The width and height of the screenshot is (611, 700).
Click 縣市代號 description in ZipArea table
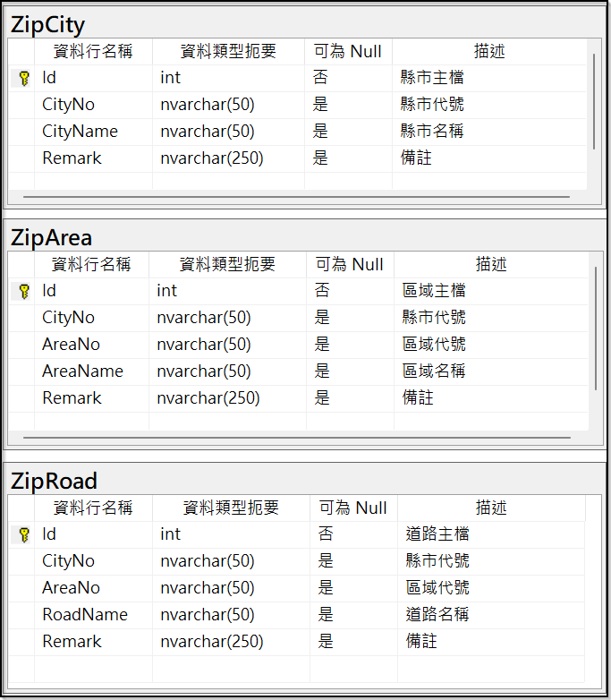pyautogui.click(x=491, y=318)
